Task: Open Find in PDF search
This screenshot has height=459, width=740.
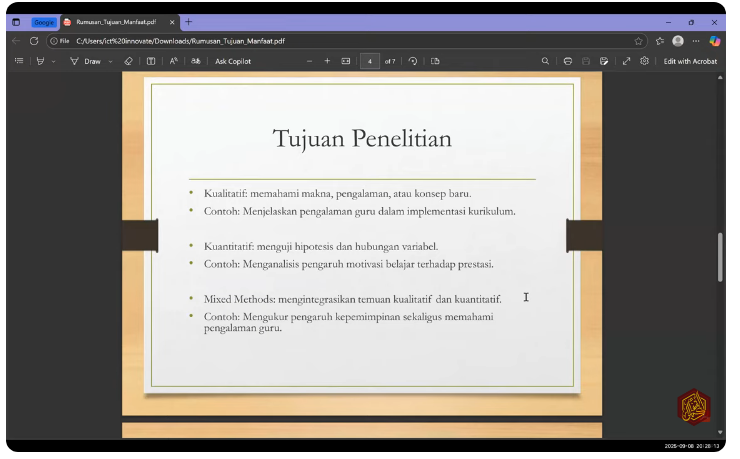Action: pyautogui.click(x=545, y=61)
